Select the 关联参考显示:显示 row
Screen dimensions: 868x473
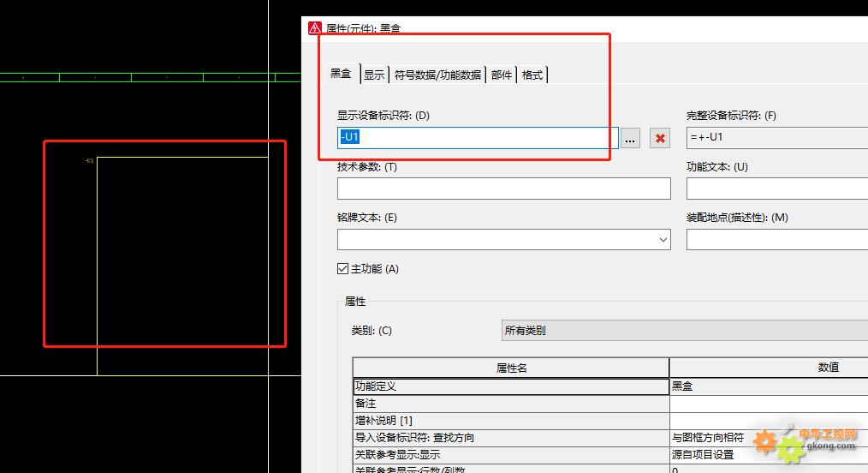511,455
